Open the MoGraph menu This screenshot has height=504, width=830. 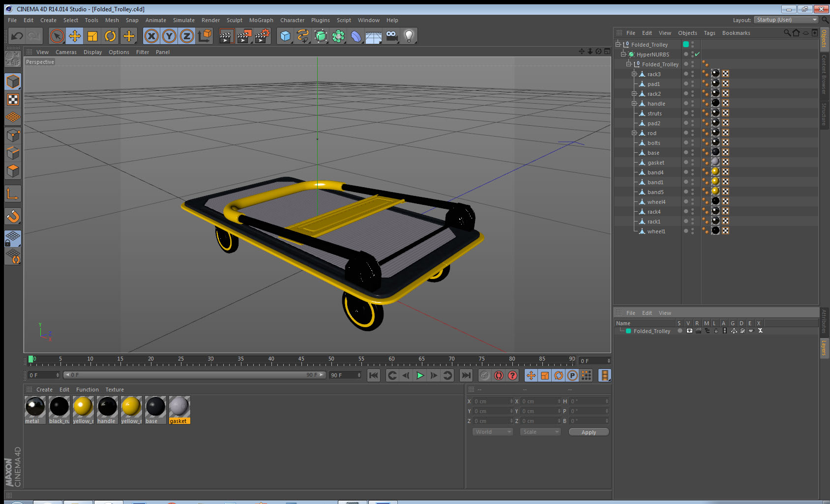(261, 20)
